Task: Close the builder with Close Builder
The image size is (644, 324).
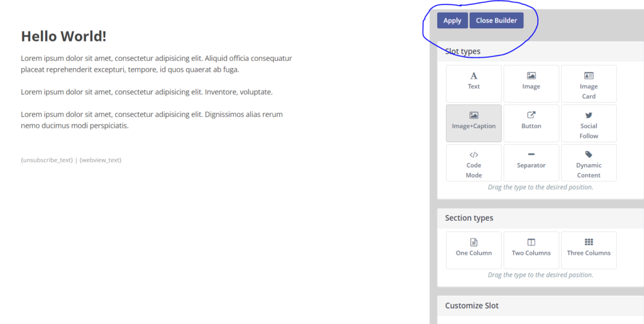Action: coord(496,21)
